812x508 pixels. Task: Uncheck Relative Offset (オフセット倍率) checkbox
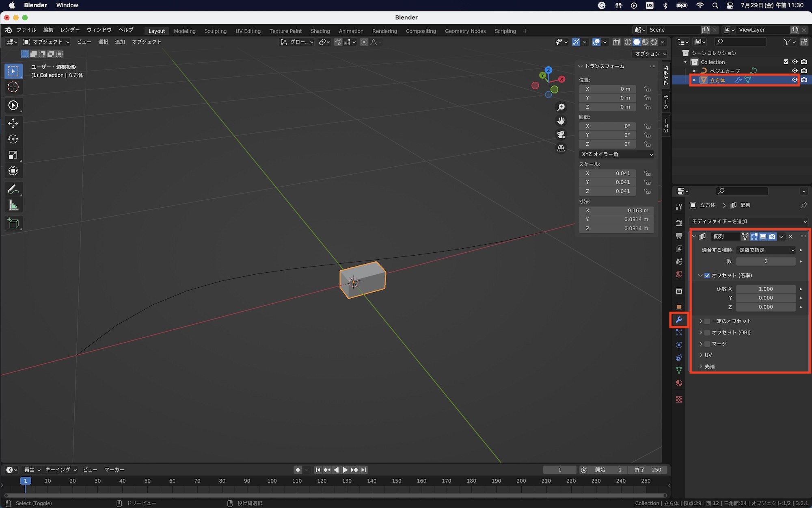tap(707, 276)
